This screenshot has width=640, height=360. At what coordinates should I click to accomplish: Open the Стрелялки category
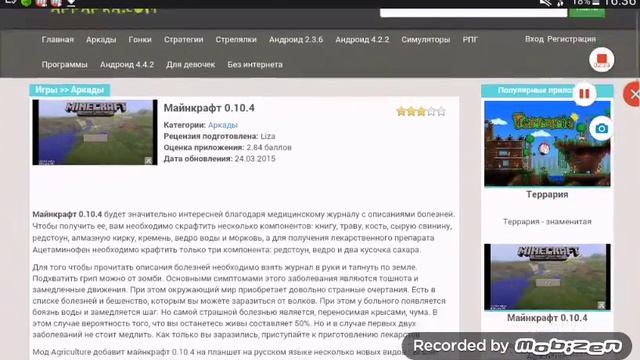[236, 40]
